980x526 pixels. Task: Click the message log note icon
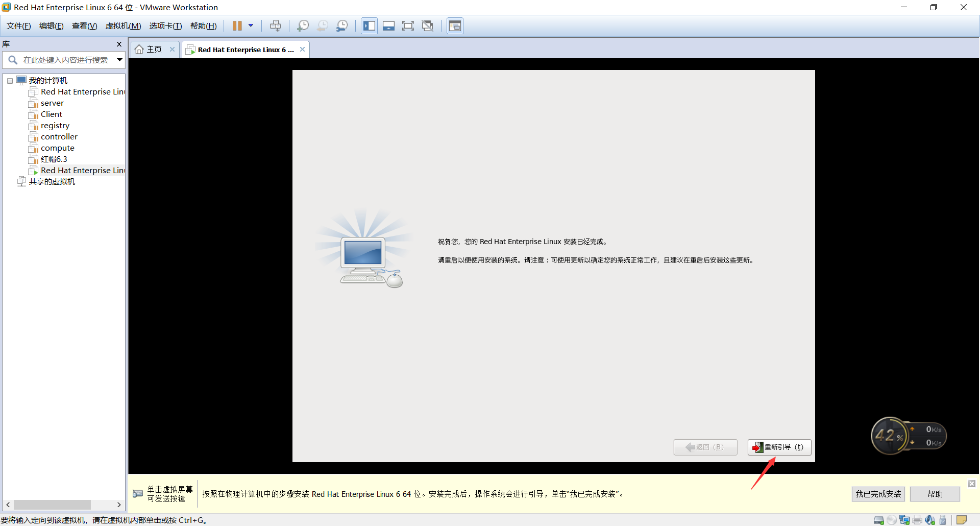click(x=962, y=520)
